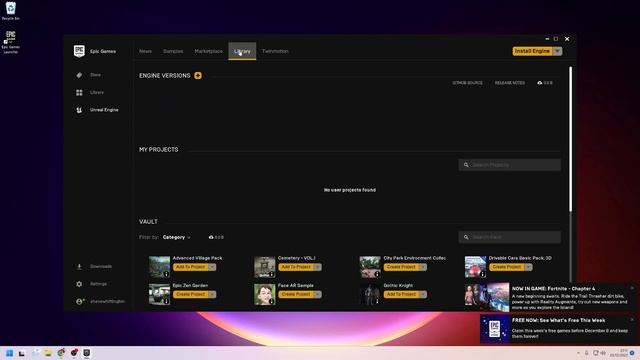The width and height of the screenshot is (640, 360).
Task: Click the user profile icon in the sidebar
Action: tap(80, 302)
